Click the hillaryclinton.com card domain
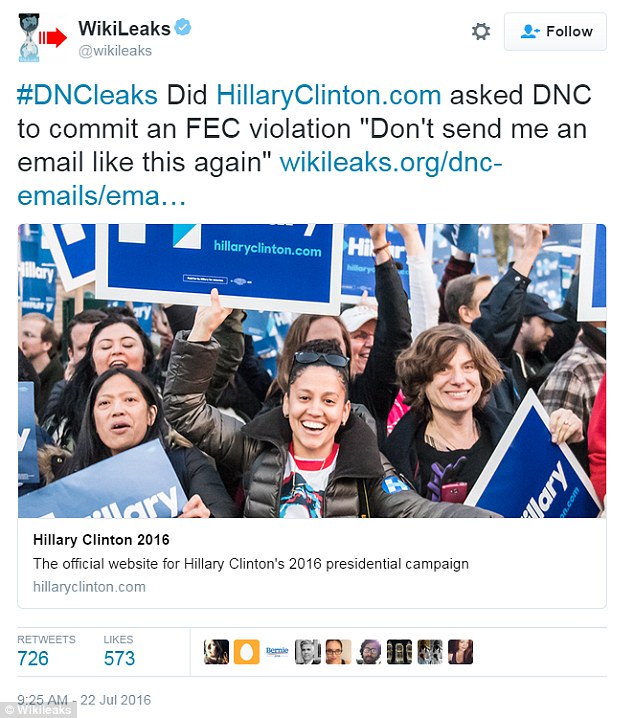 click(89, 587)
